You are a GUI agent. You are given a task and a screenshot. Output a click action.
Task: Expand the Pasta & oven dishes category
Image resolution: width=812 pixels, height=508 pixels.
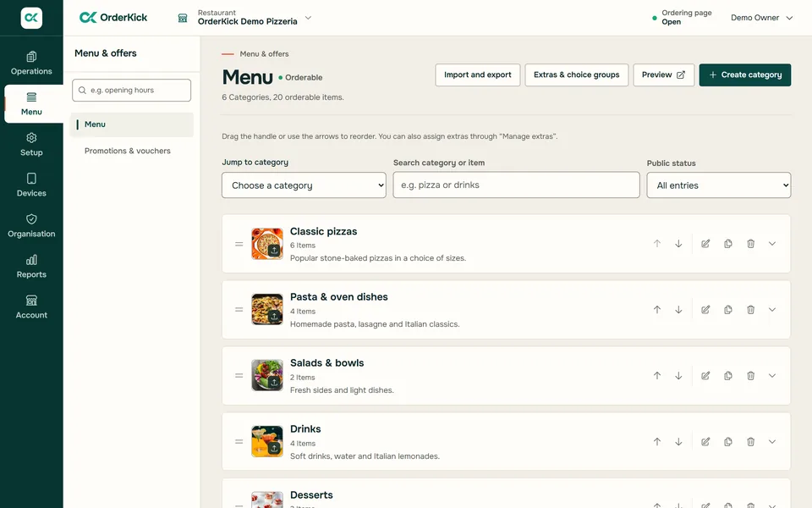[772, 310]
